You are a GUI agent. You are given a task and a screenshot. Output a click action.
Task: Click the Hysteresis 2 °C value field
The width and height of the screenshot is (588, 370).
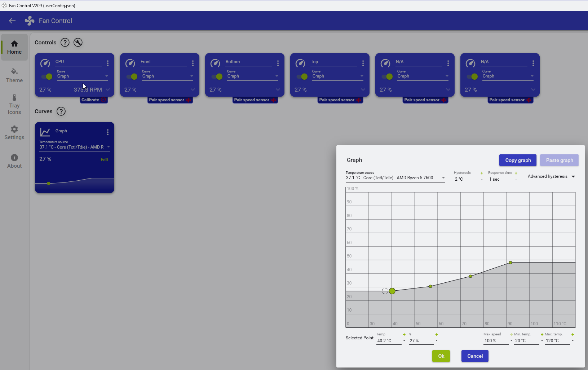click(466, 179)
